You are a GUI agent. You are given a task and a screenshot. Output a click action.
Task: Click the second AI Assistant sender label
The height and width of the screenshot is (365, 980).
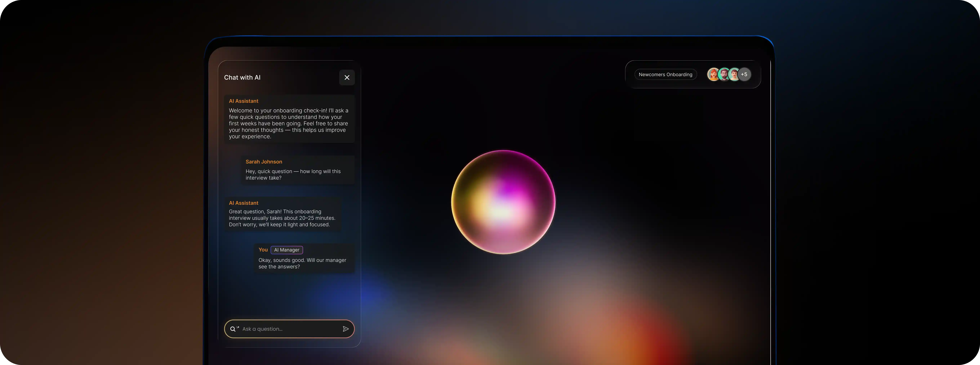244,203
